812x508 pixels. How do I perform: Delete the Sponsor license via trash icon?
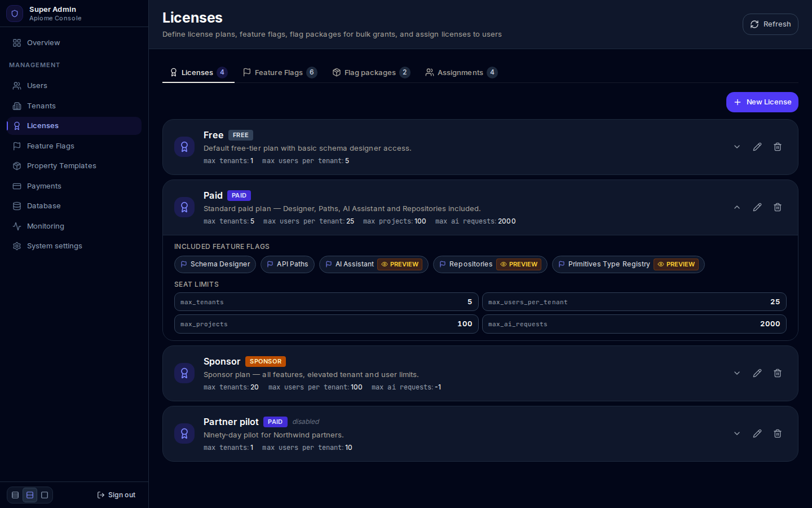click(778, 373)
